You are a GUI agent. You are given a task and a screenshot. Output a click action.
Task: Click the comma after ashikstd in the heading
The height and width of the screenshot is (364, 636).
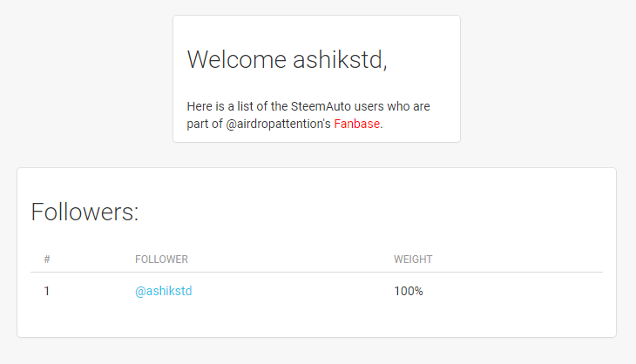point(385,67)
